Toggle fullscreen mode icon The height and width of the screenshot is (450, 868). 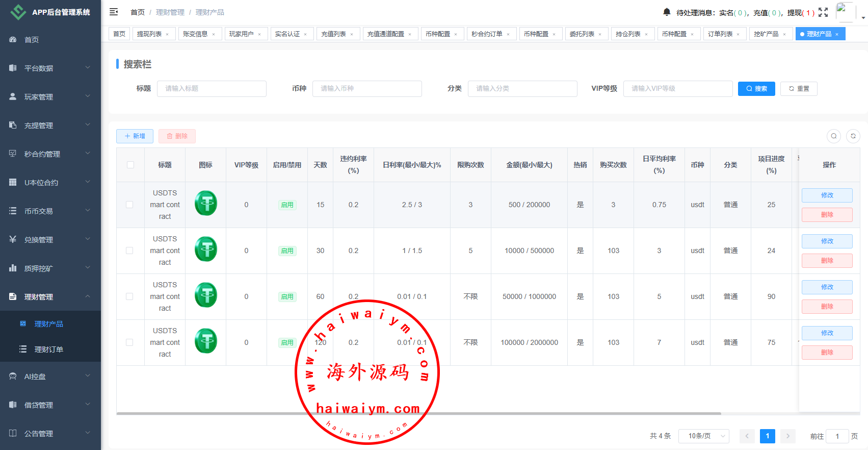pos(823,12)
